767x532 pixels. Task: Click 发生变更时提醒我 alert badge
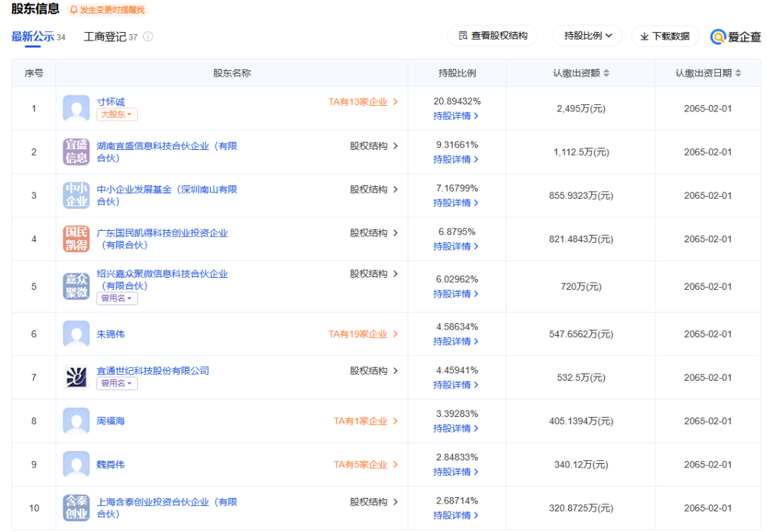point(107,10)
